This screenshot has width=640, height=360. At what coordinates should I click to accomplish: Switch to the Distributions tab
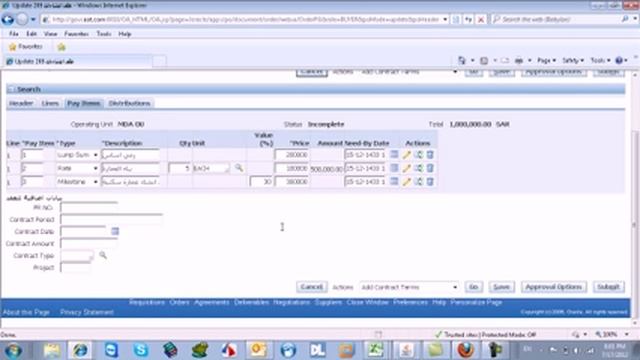click(x=129, y=103)
